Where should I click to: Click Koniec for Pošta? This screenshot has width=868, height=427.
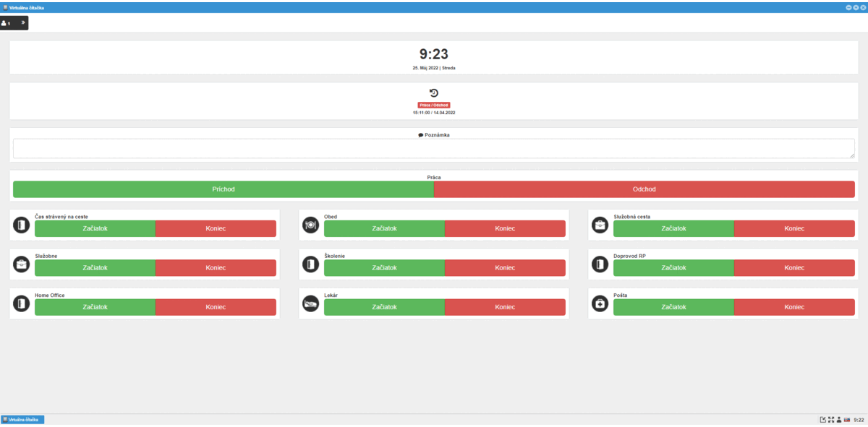point(794,307)
